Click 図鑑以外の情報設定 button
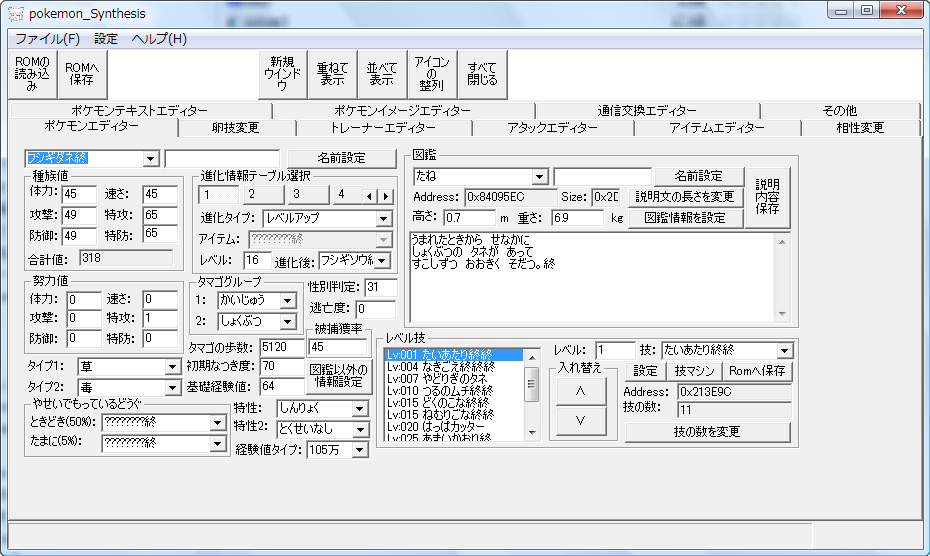 (x=339, y=376)
